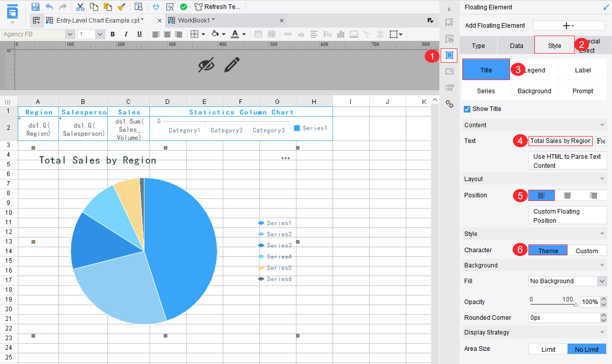
Task: Switch to the Type tab
Action: 478,46
